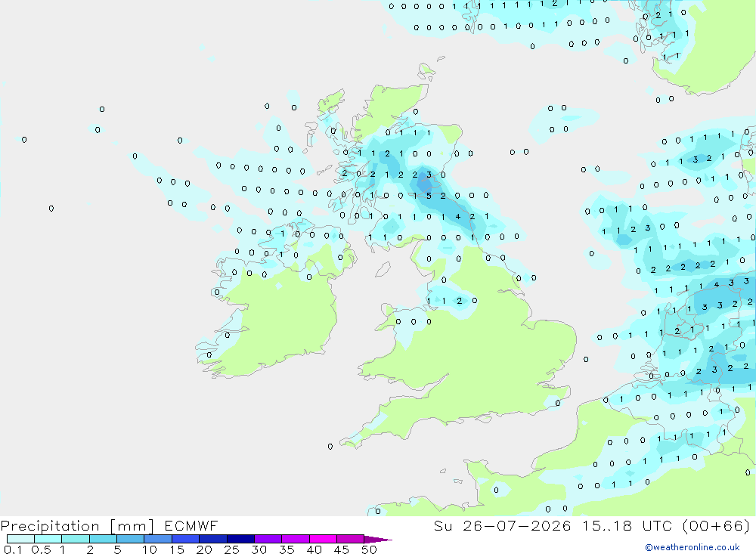Click the 45–50 mm legend color box
Image resolution: width=756 pixels, height=554 pixels.
click(351, 539)
